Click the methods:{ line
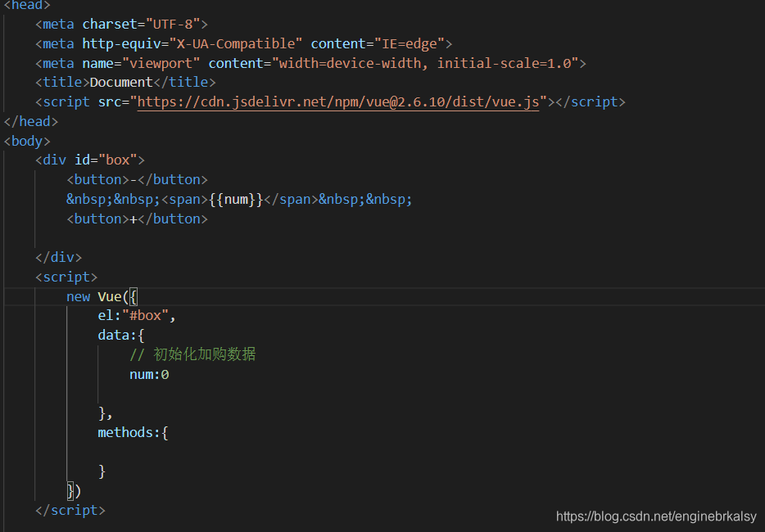765x532 pixels. pos(134,432)
